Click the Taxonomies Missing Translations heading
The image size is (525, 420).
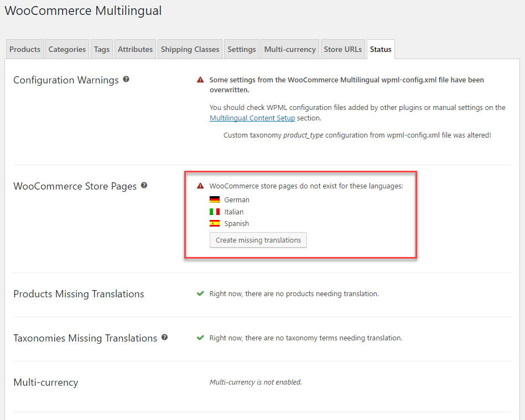pos(85,338)
